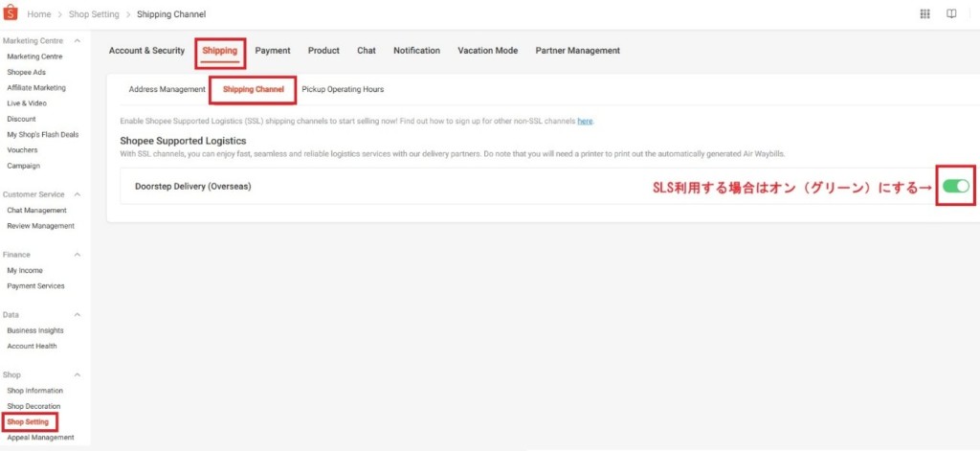This screenshot has width=980, height=451.
Task: Open the Vacation Mode tab
Action: (487, 51)
